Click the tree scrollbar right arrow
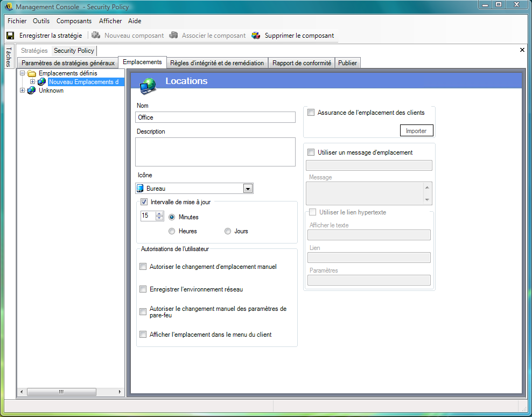 tap(120, 392)
